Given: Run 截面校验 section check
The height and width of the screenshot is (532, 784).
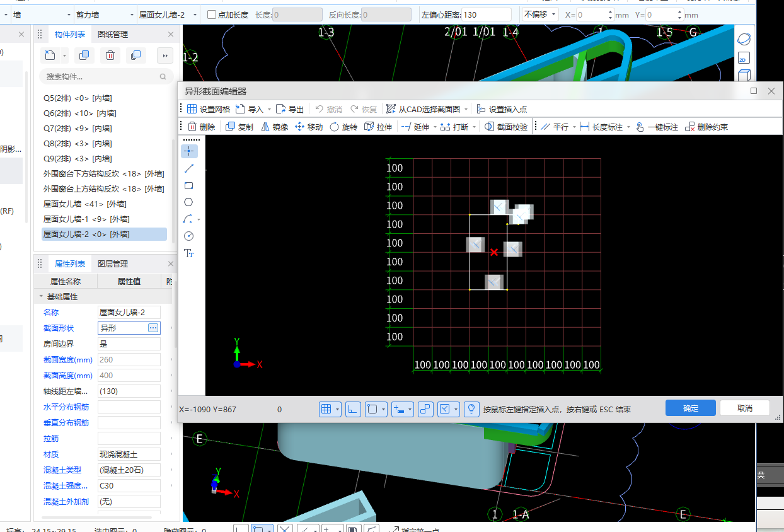Looking at the screenshot, I should click(506, 127).
